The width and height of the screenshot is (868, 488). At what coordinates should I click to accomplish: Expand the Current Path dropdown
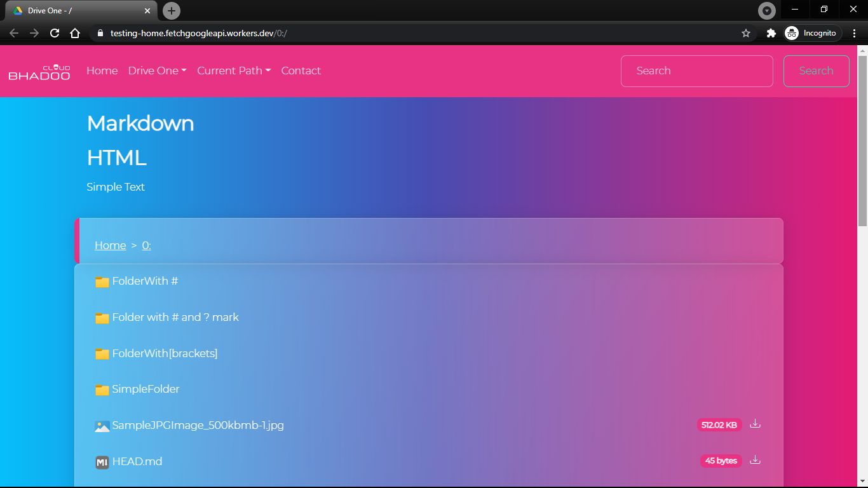point(234,71)
